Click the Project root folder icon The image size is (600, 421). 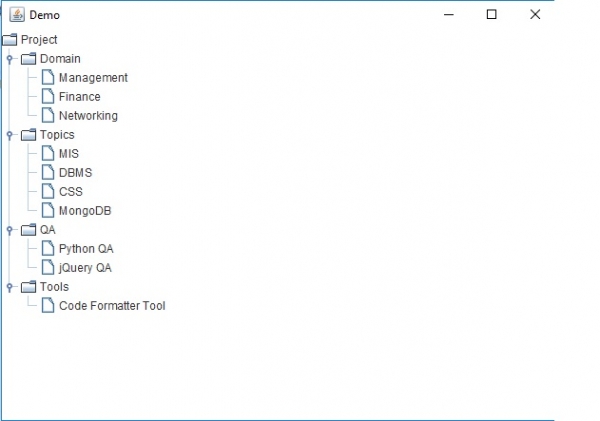click(10, 40)
